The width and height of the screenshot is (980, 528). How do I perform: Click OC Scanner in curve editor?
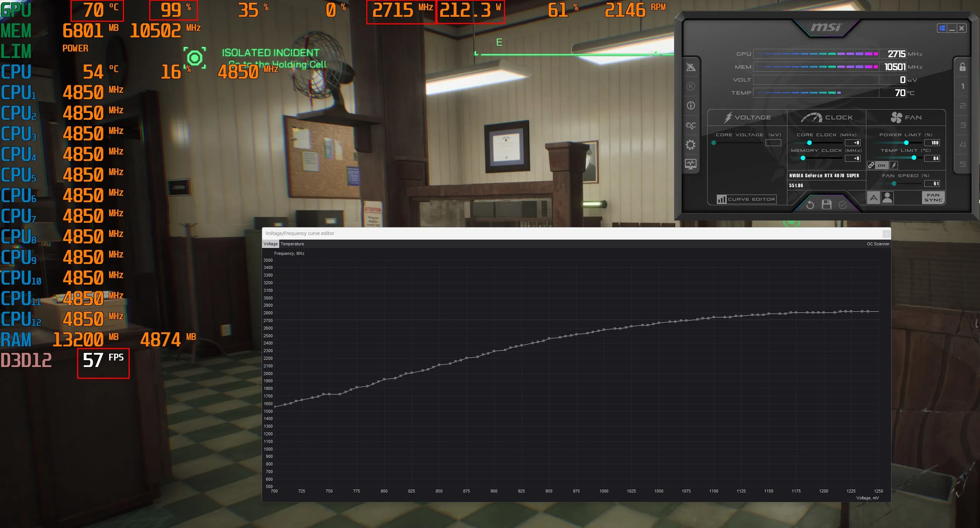point(878,244)
